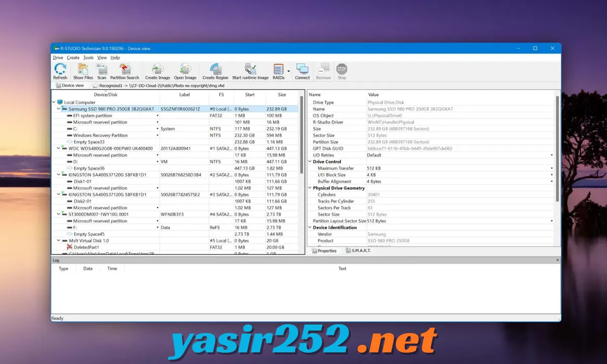Sort by the Device/Disk column header
Image resolution: width=607 pixels, height=364 pixels.
tap(105, 95)
